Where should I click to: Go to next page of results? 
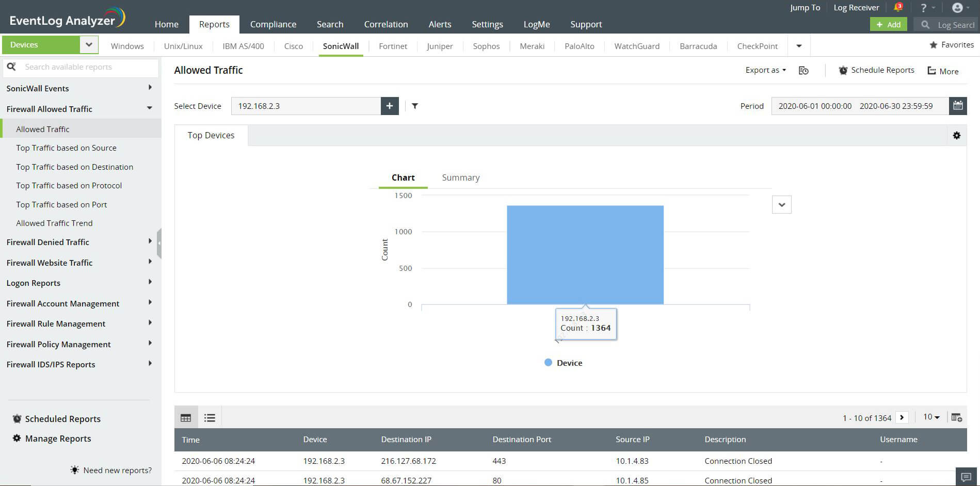(902, 417)
